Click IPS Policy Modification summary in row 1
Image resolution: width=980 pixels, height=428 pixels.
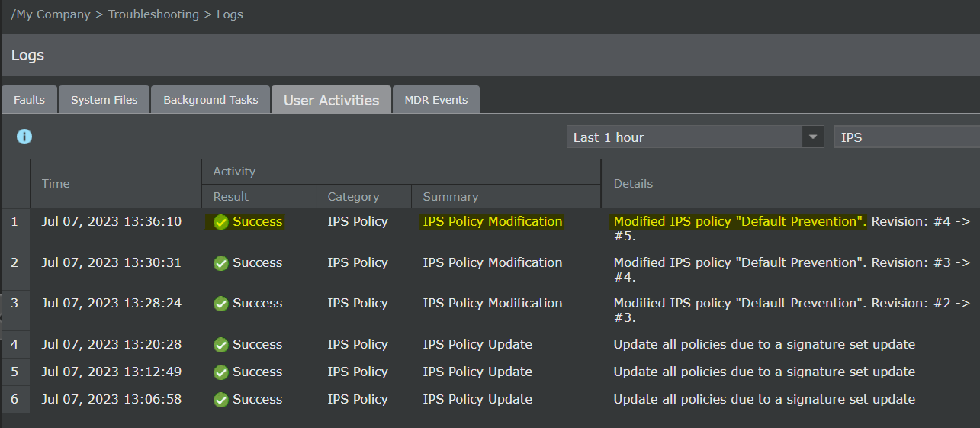[493, 221]
